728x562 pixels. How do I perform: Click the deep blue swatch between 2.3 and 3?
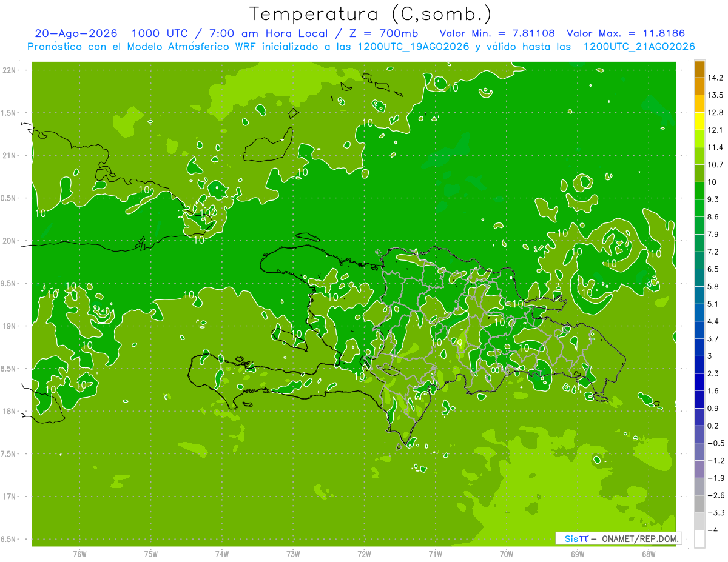click(x=699, y=365)
